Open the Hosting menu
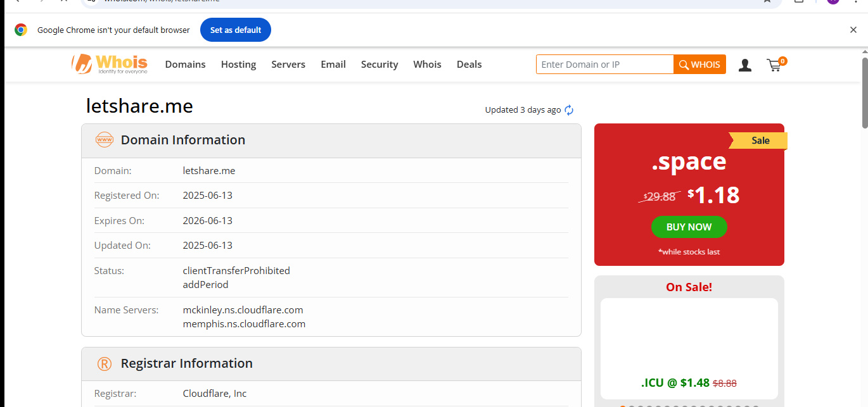 pyautogui.click(x=238, y=65)
